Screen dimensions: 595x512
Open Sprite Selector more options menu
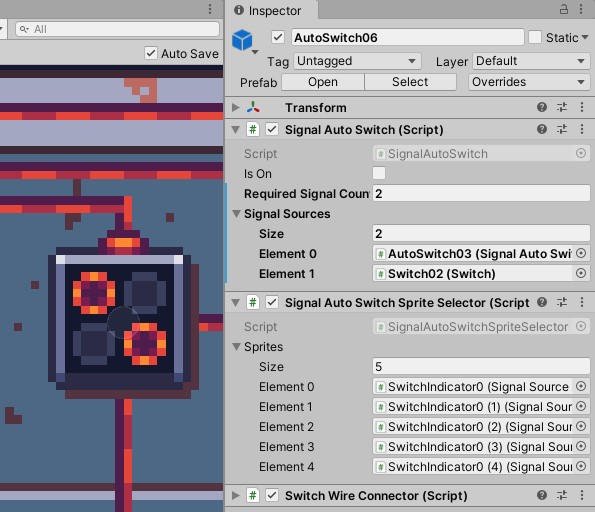(582, 302)
